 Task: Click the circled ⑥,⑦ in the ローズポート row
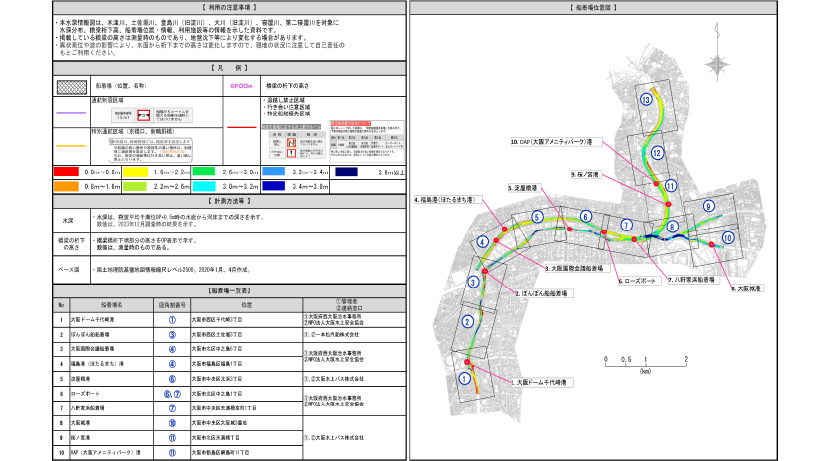coord(172,394)
